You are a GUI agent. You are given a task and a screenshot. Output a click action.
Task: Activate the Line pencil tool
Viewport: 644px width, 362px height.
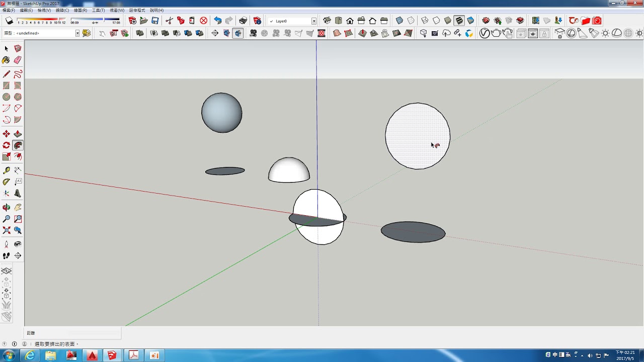[x=6, y=74]
